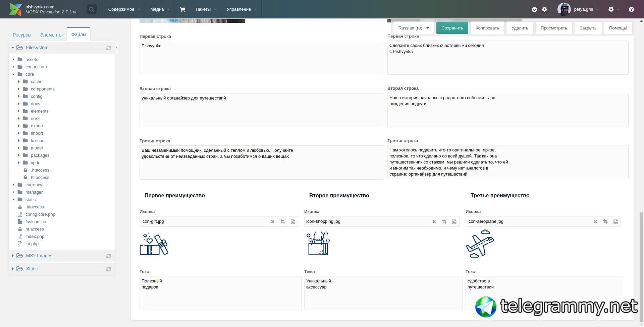Browse image for icon-gift.jpg field
644x327 pixels.
pyautogui.click(x=293, y=221)
